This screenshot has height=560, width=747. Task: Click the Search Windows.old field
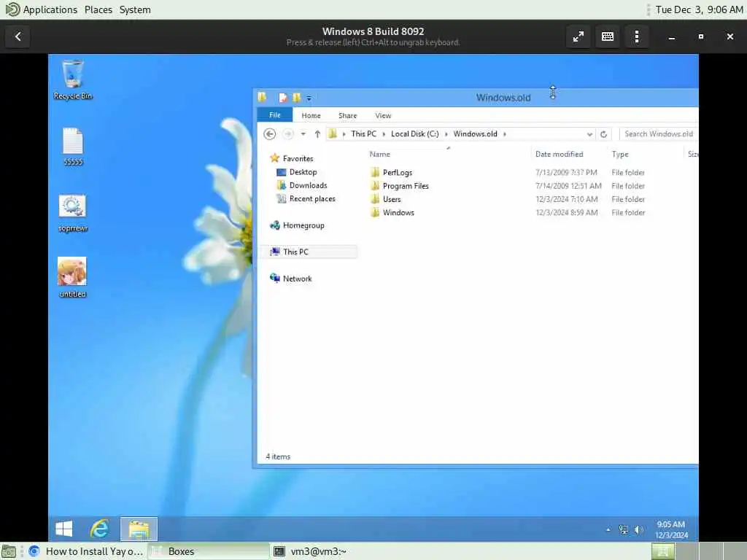[x=659, y=134]
